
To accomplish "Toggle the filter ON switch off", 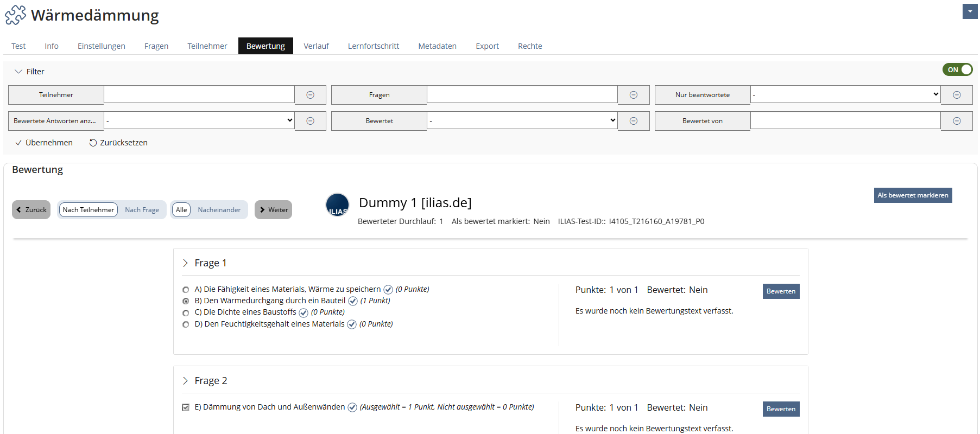I will pos(957,69).
